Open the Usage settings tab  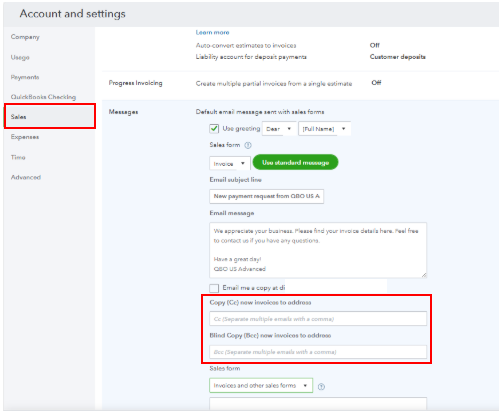pos(20,57)
